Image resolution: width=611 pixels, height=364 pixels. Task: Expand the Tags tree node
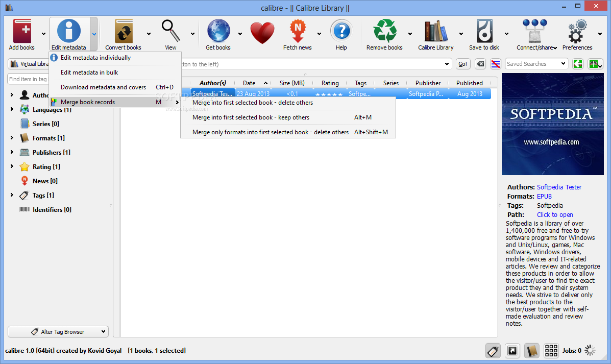(12, 195)
